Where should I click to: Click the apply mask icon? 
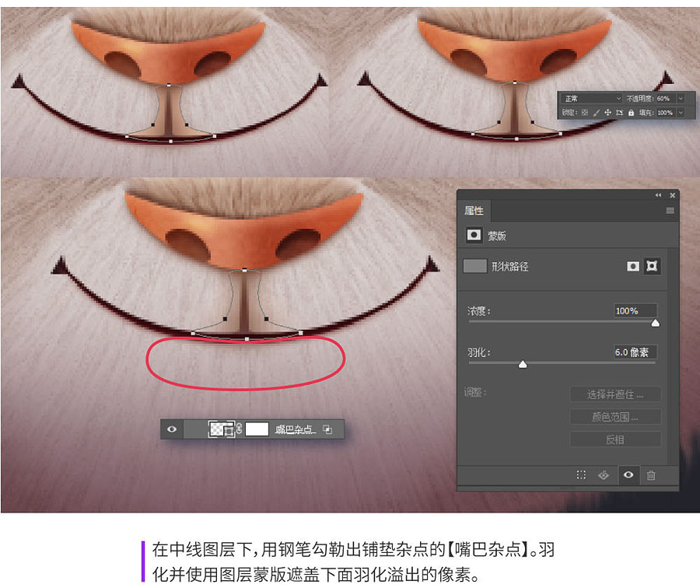pyautogui.click(x=604, y=475)
